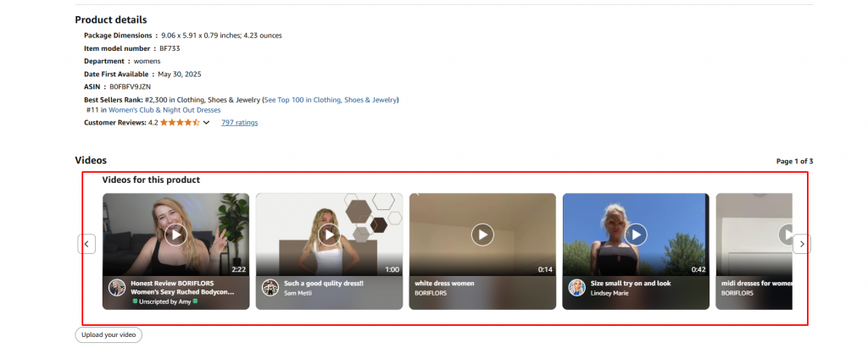
Task: Open Sam Metli profile avatar
Action: (270, 287)
